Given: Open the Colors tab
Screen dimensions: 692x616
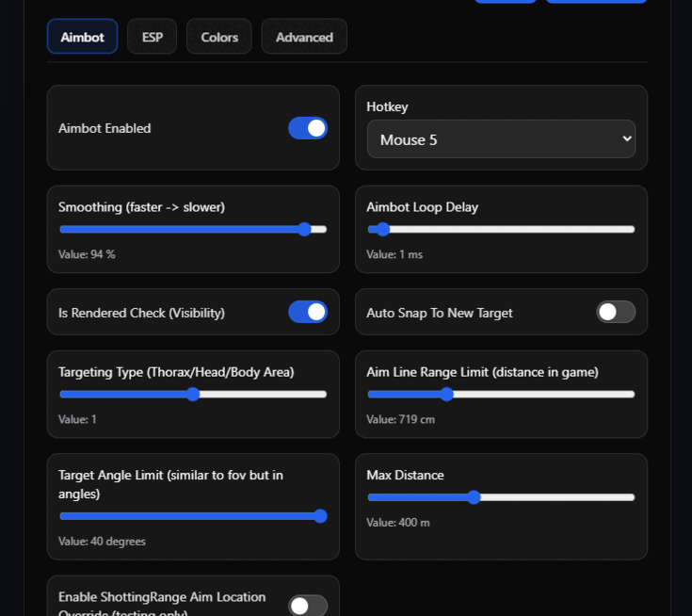Looking at the screenshot, I should coord(218,37).
